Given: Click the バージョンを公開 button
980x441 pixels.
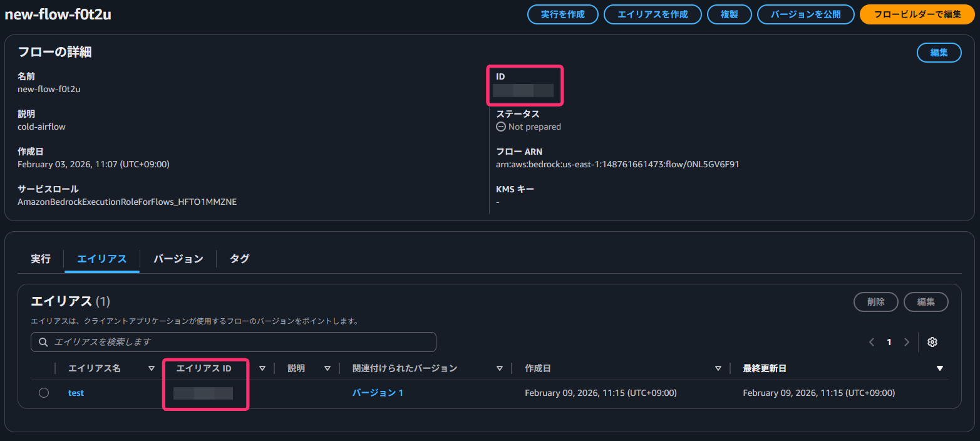Looking at the screenshot, I should pyautogui.click(x=805, y=14).
